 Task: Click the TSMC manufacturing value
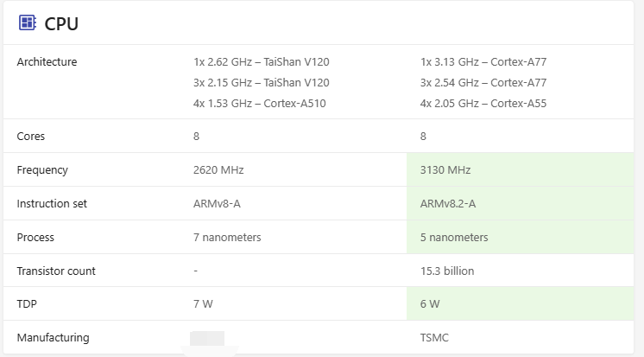point(434,338)
